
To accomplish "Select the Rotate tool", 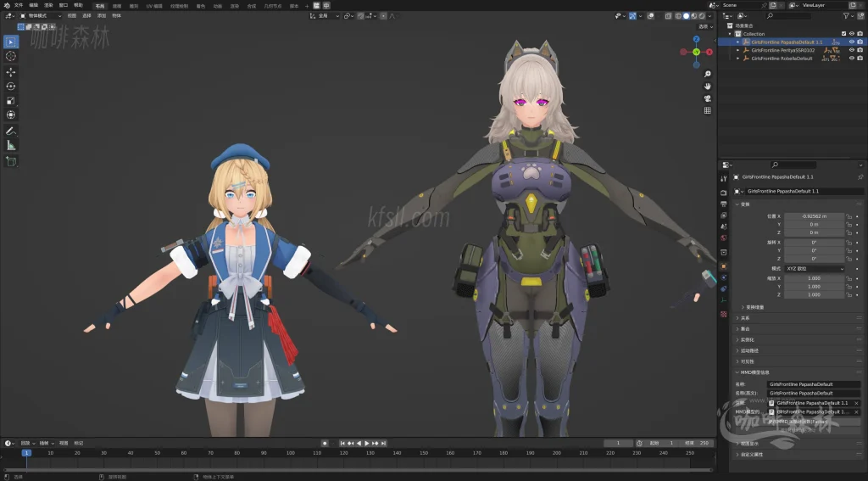I will [10, 86].
